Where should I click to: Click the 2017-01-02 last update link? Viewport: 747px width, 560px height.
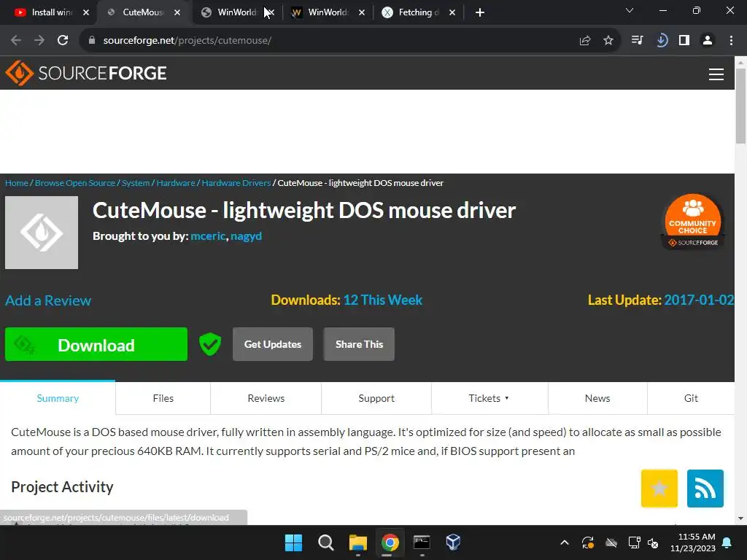tap(699, 300)
